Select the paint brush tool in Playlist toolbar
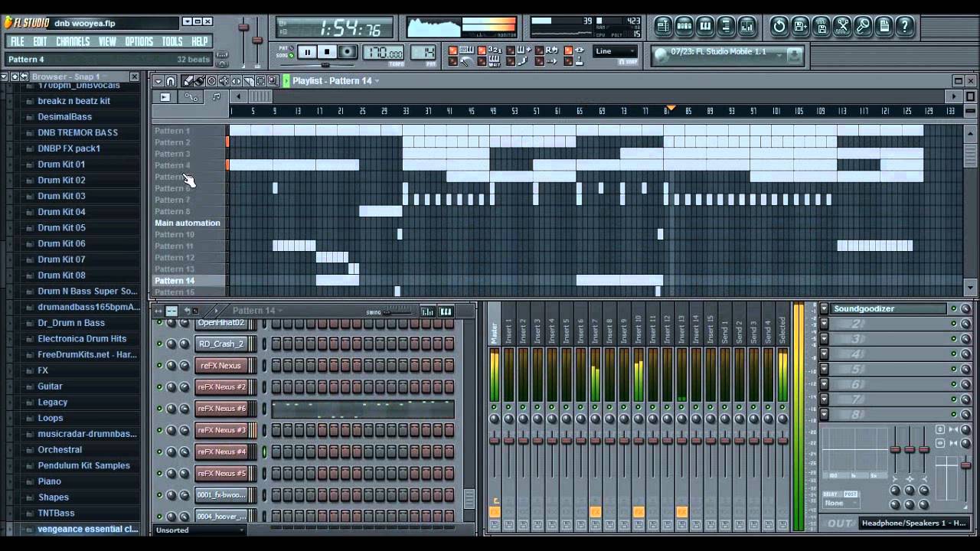 [199, 80]
